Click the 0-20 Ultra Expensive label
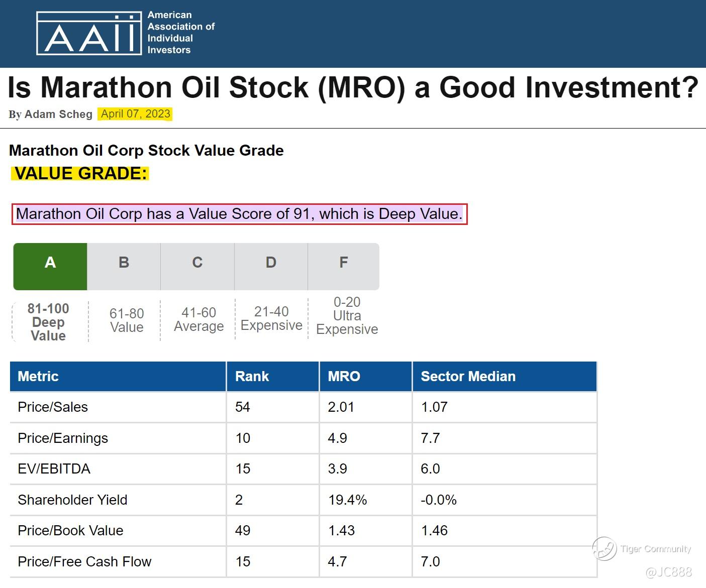The height and width of the screenshot is (588, 706). (x=347, y=316)
